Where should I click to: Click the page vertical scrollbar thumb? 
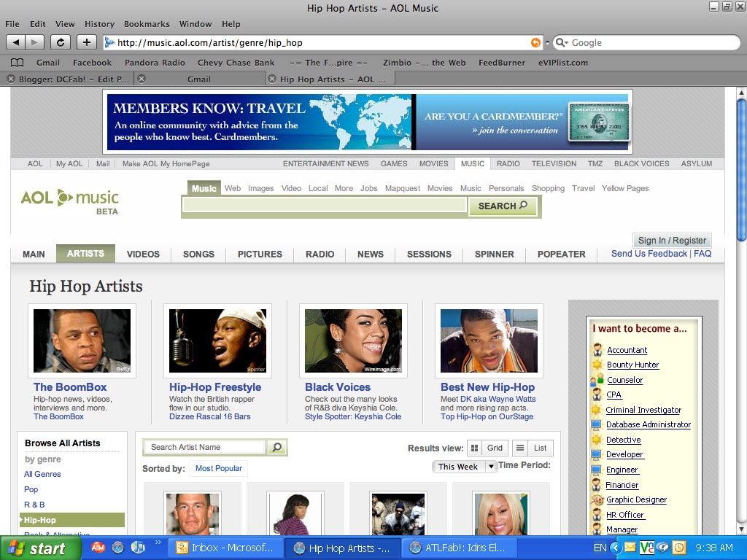741,170
